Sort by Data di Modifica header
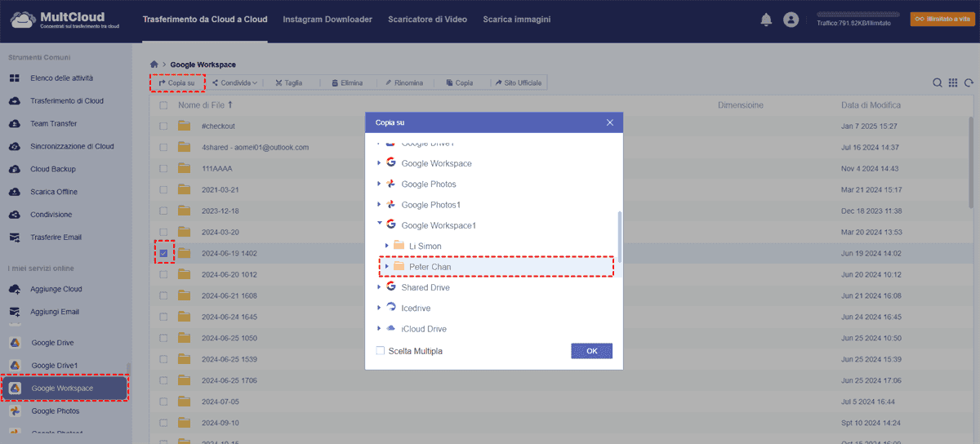The width and height of the screenshot is (980, 444). [871, 105]
